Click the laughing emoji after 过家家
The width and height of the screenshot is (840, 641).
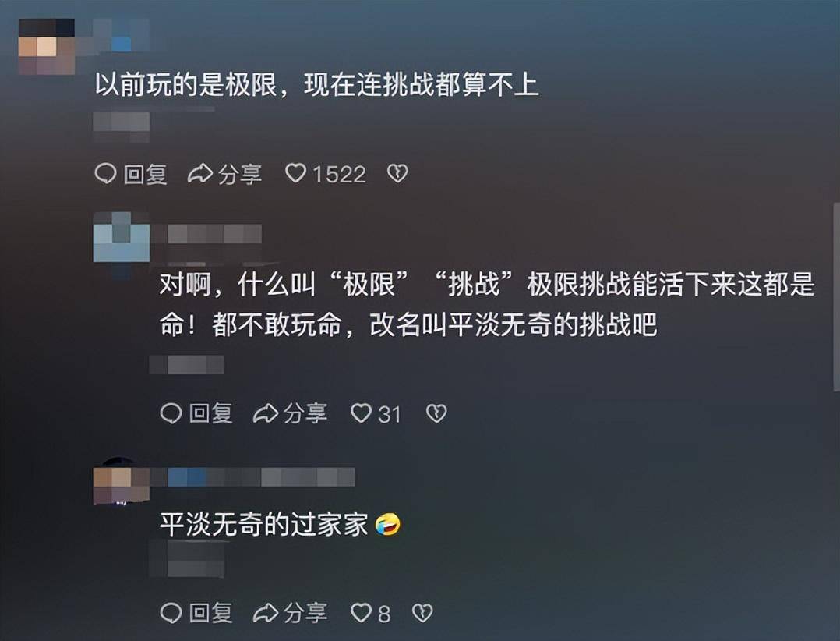coord(387,524)
